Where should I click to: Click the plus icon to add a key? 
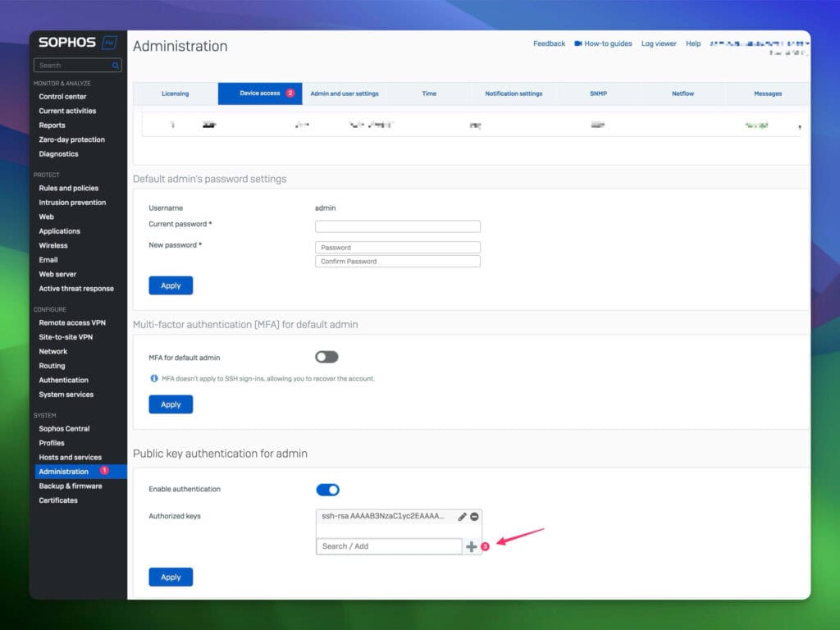(x=471, y=546)
